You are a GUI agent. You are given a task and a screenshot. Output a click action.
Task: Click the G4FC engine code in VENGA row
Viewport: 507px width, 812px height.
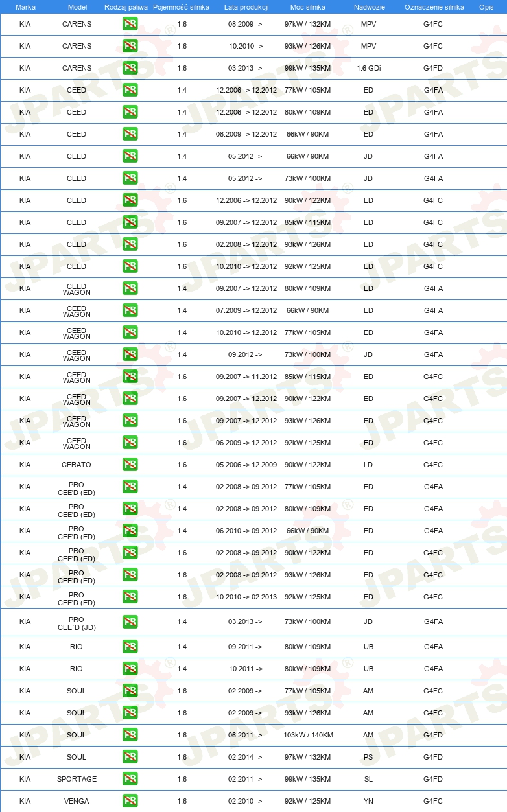pos(433,801)
